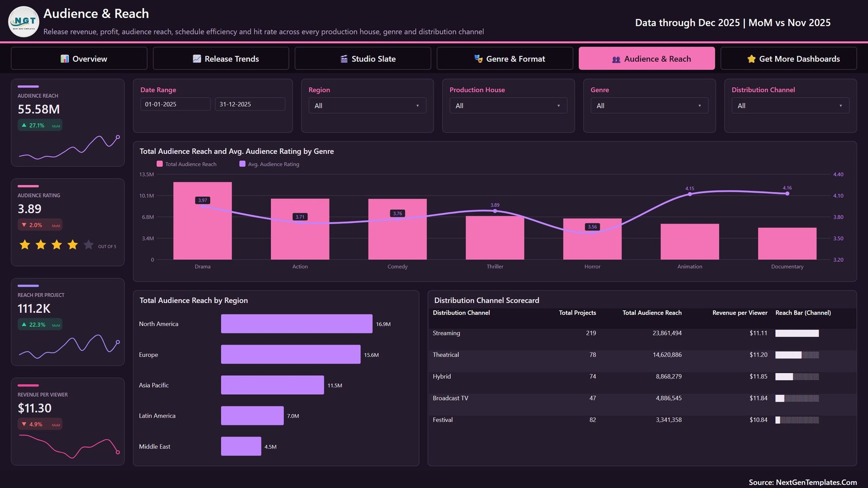
Task: Click the North America region bar
Action: click(297, 324)
